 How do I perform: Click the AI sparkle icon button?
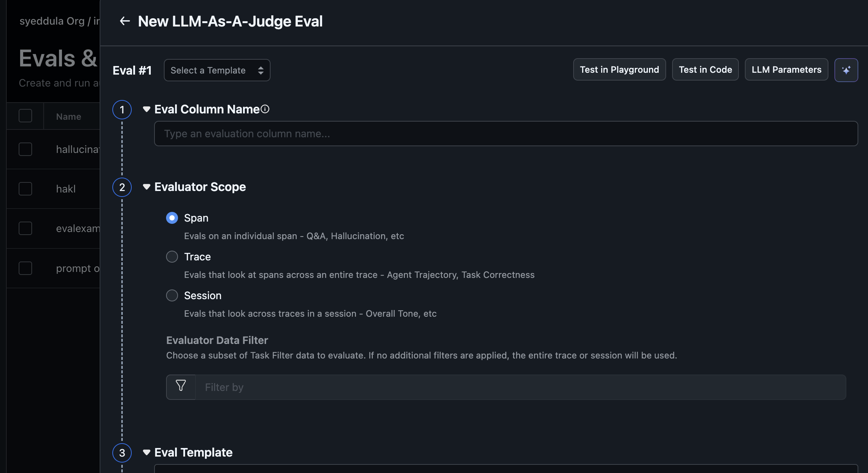click(x=846, y=70)
